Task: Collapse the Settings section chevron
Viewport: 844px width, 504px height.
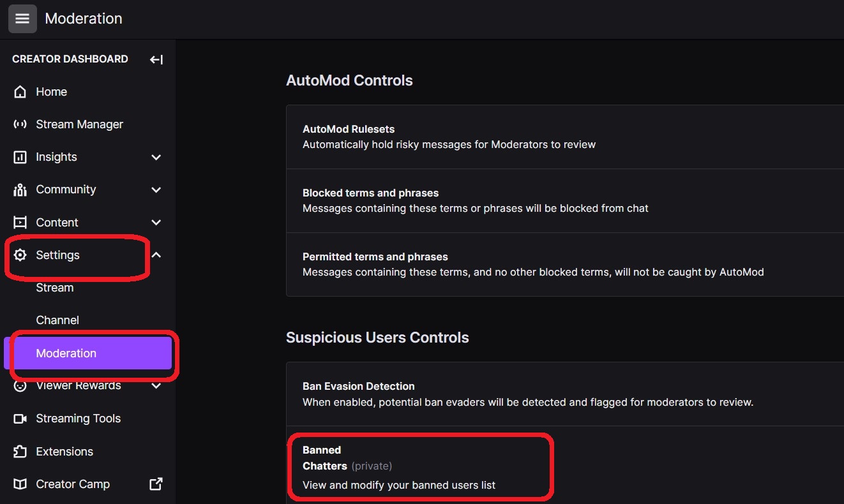Action: point(156,255)
